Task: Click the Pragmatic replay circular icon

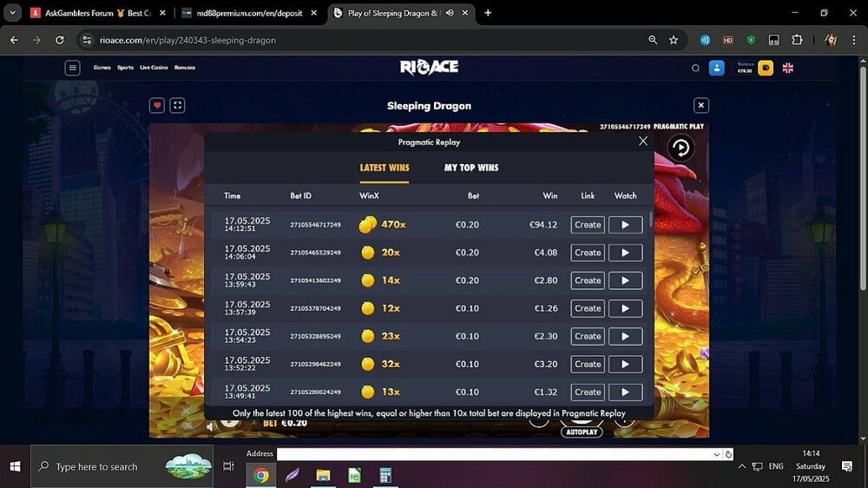Action: tap(681, 148)
